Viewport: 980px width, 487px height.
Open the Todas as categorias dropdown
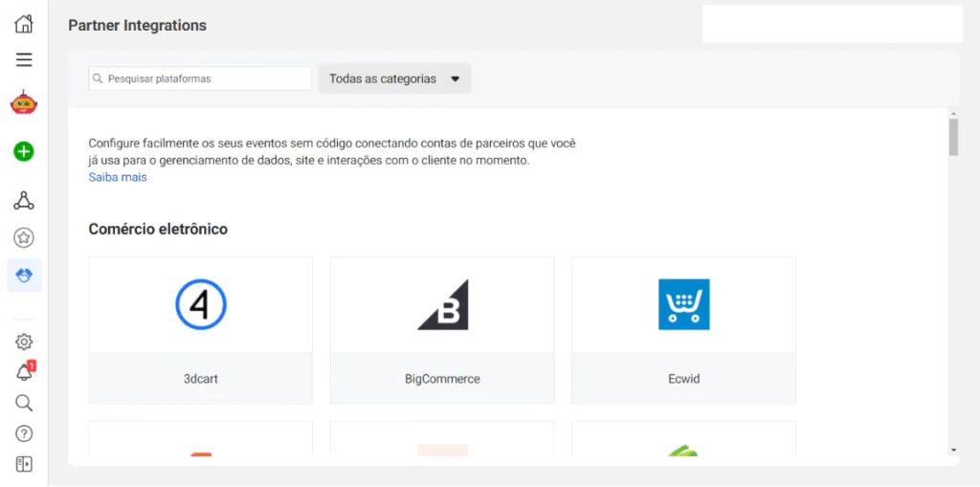[395, 78]
